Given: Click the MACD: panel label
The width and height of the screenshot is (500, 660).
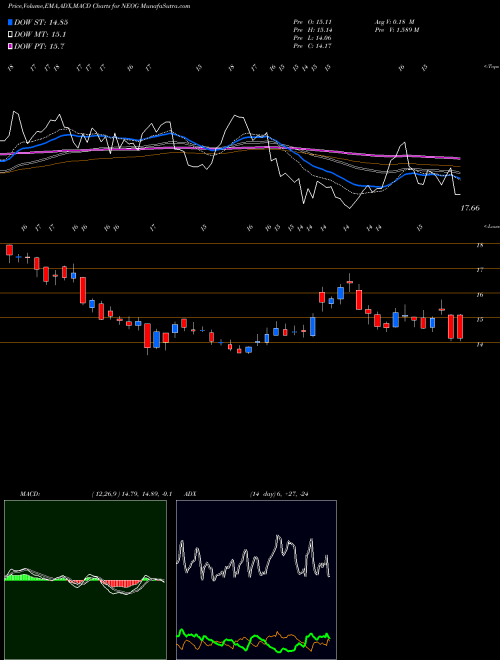Looking at the screenshot, I should (x=29, y=494).
